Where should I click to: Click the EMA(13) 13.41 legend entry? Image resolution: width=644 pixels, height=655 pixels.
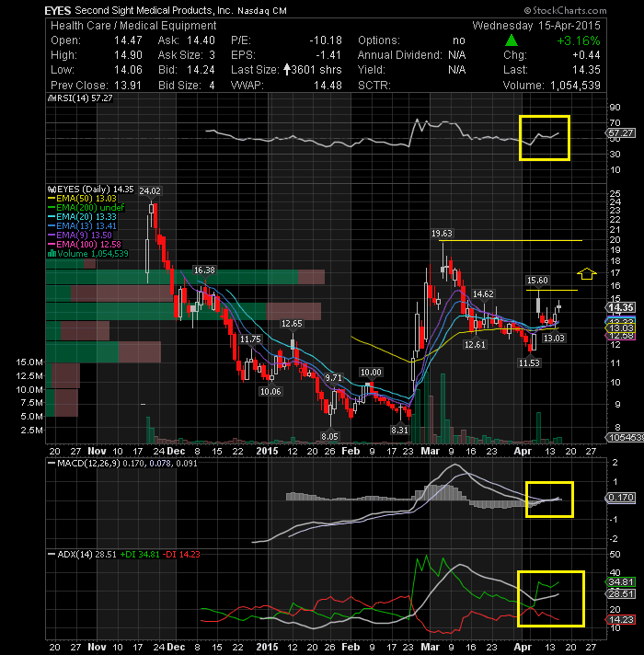pos(82,226)
